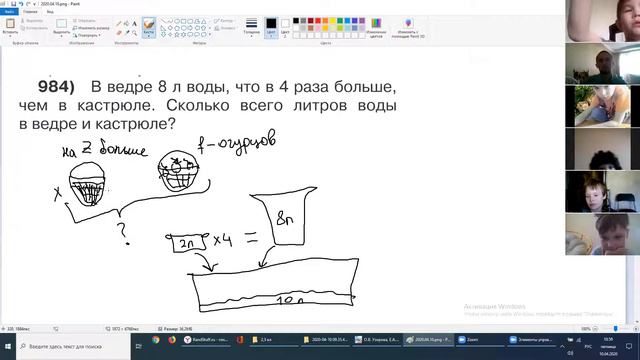
Task: Click the Save icon in title bar
Action: point(13,4)
